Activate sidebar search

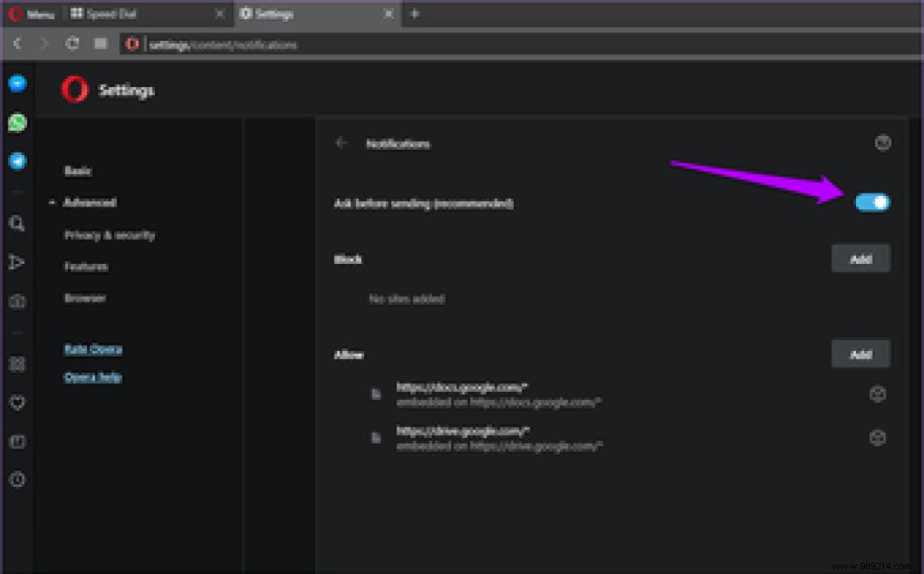17,223
